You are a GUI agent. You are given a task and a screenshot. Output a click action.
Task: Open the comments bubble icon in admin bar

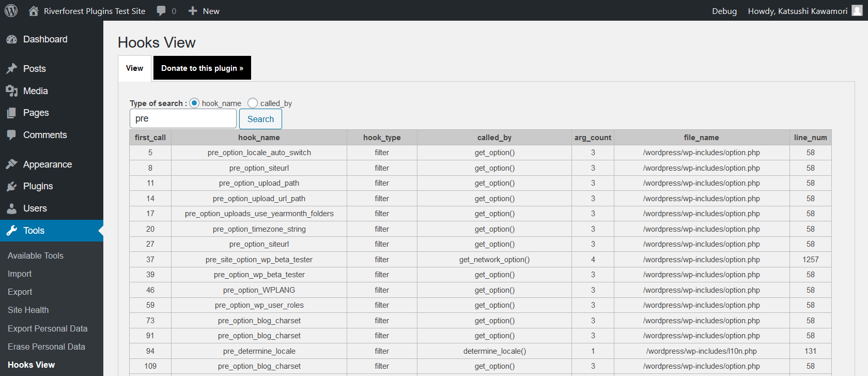pyautogui.click(x=161, y=11)
